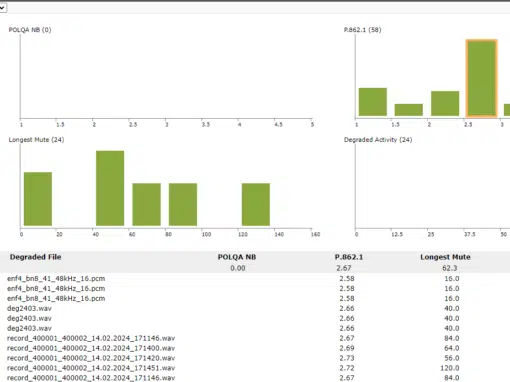Select the P.862.1 bar near 1.5
This screenshot has width=510, height=382.
pos(409,110)
